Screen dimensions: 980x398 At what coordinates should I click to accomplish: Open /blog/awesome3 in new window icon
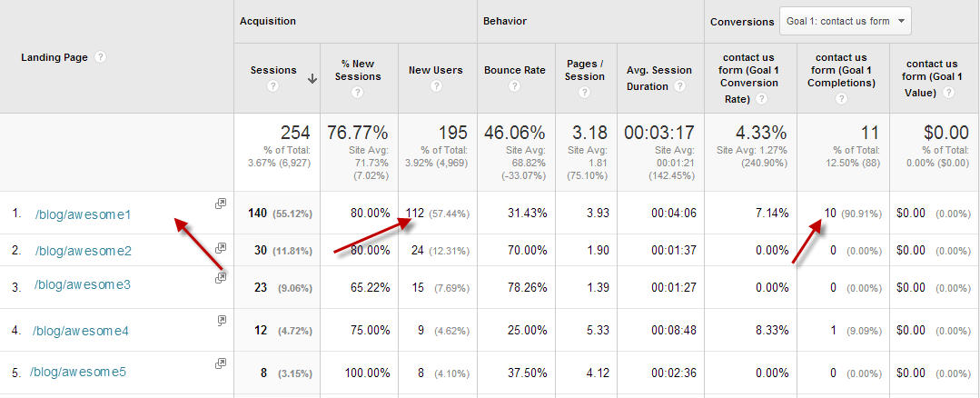coord(220,278)
